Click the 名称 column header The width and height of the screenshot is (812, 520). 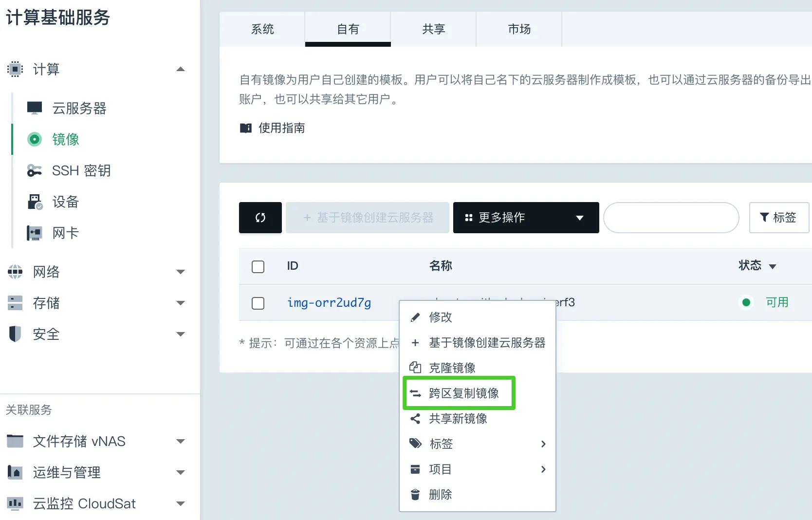(x=441, y=266)
